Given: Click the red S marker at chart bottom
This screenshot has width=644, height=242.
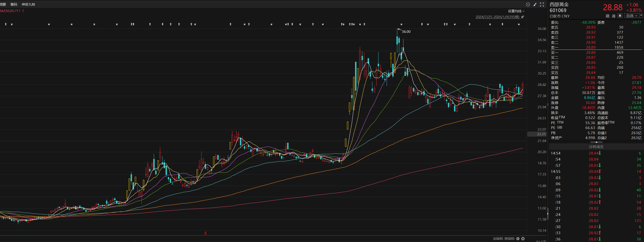Looking at the screenshot, I should 205,233.
